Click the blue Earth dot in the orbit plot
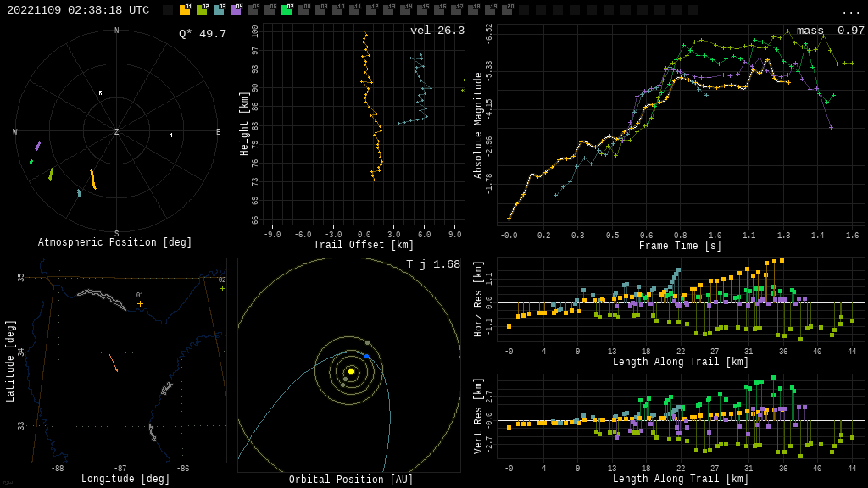This screenshot has height=488, width=868. tap(367, 357)
